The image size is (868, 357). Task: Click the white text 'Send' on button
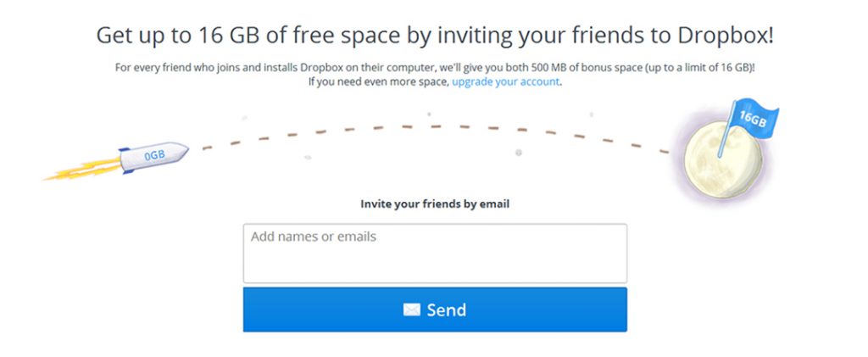tap(446, 310)
